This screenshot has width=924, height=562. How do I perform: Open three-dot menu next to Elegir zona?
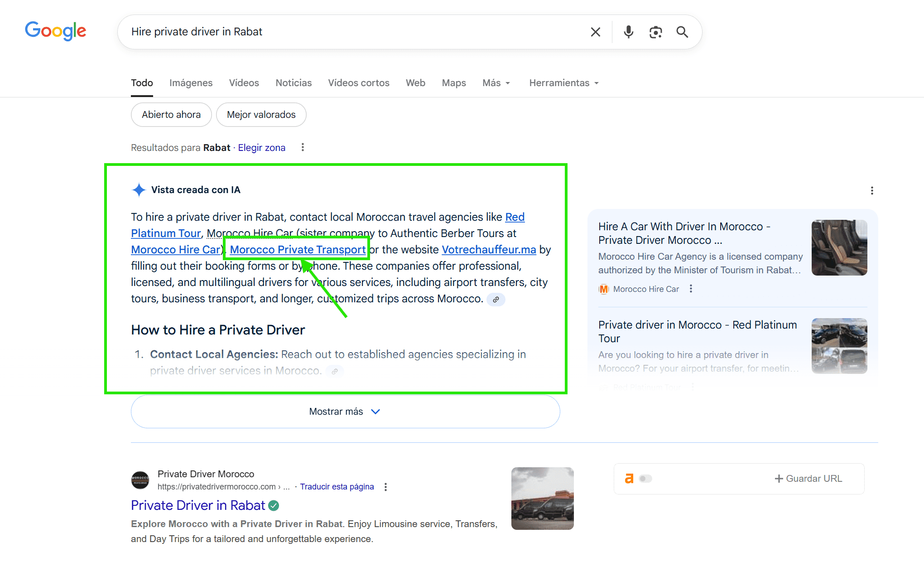pos(303,147)
